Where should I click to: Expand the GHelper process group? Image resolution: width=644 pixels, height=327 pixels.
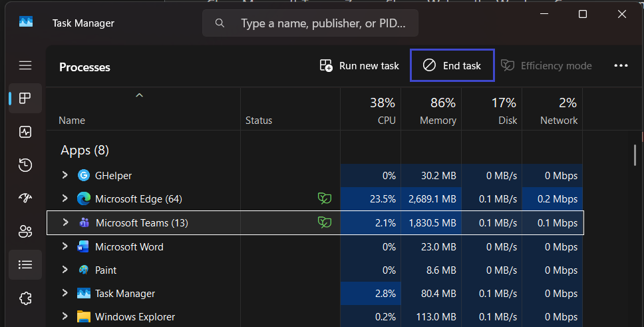click(x=65, y=175)
